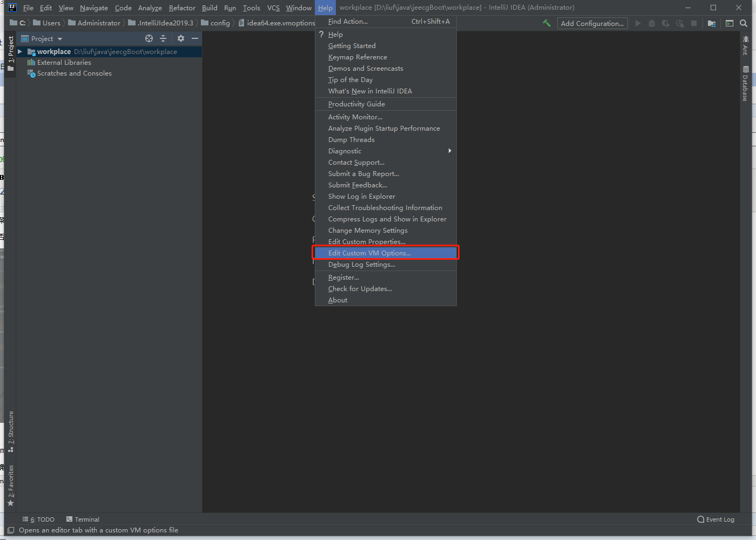Screen dimensions: 756x540
Task: Click the Collapse All icon in Project panel
Action: (x=163, y=38)
